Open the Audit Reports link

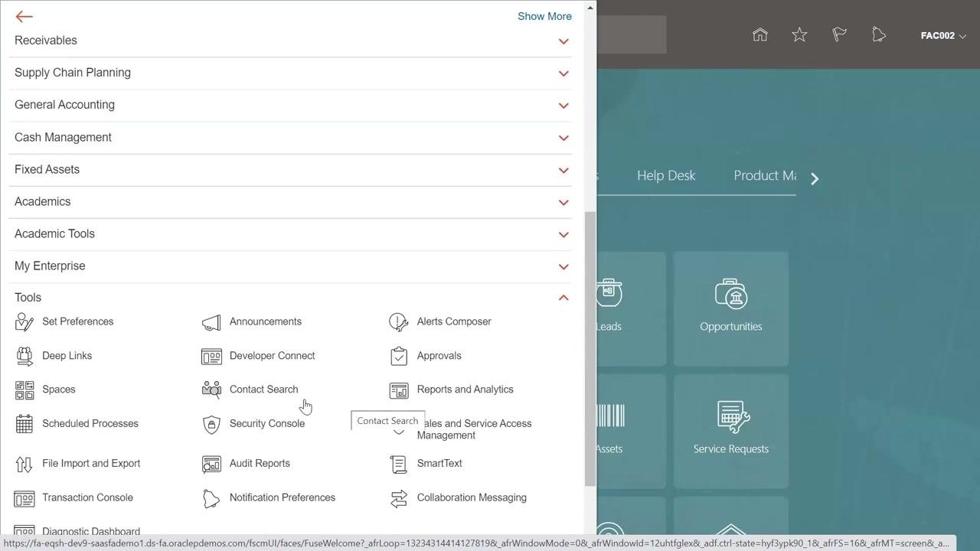pyautogui.click(x=260, y=463)
